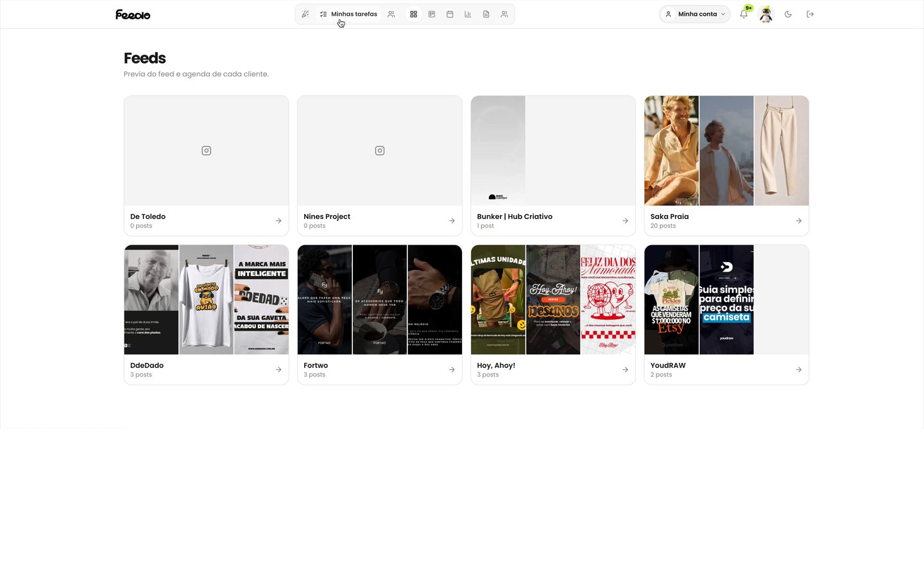This screenshot has height=578, width=924.
Task: Open the Bunker | Hub Criativo feed title
Action: (x=515, y=216)
